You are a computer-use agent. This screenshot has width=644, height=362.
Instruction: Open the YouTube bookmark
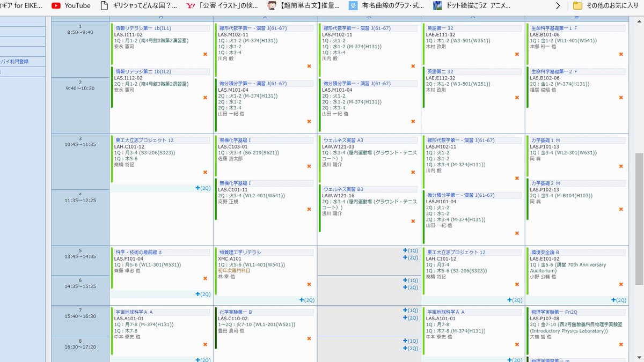[71, 6]
